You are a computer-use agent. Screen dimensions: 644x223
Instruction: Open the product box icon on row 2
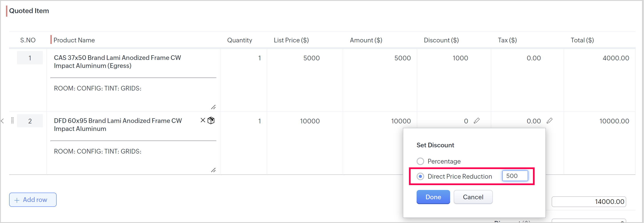coord(211,121)
